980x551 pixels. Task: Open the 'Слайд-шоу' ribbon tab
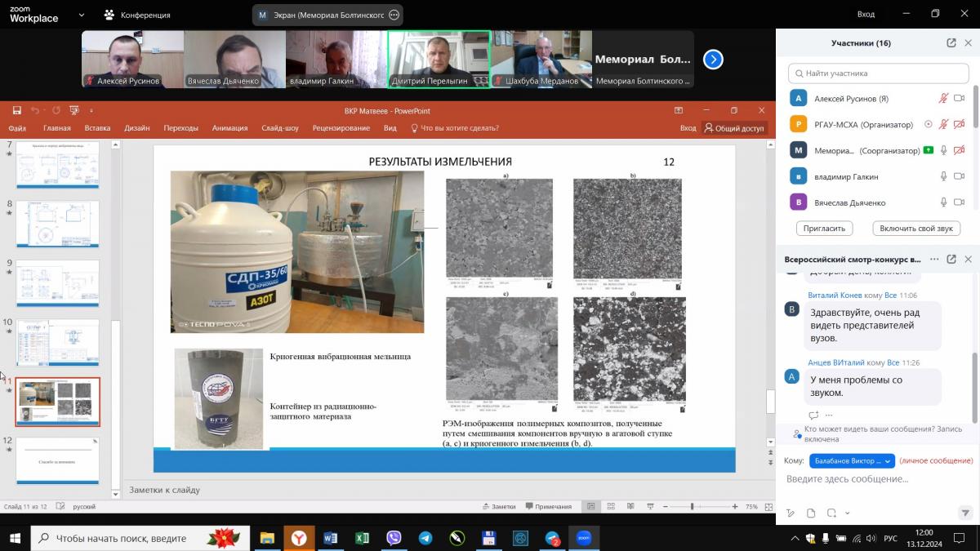tap(280, 128)
